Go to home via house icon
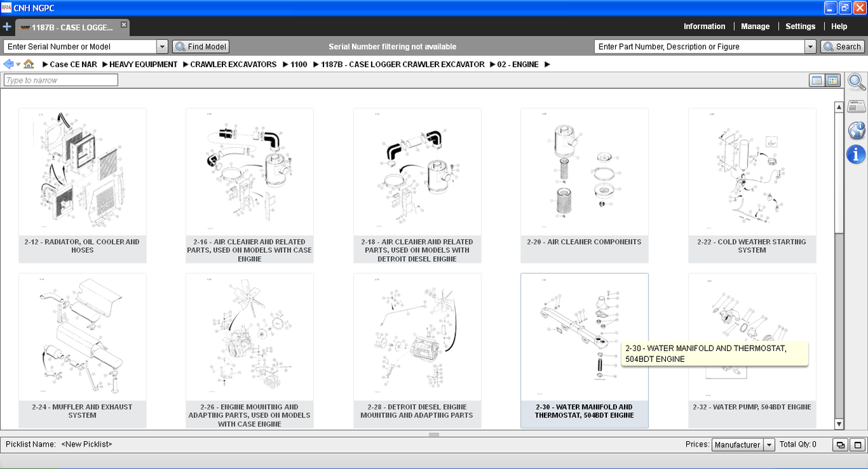Screen dimensions: 868x469 click(x=28, y=64)
